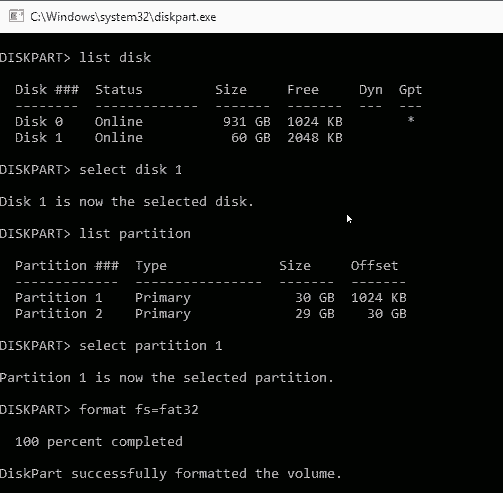Click 'DiskPart successfully formatted the volume.'
This screenshot has width=503, height=493.
171,474
